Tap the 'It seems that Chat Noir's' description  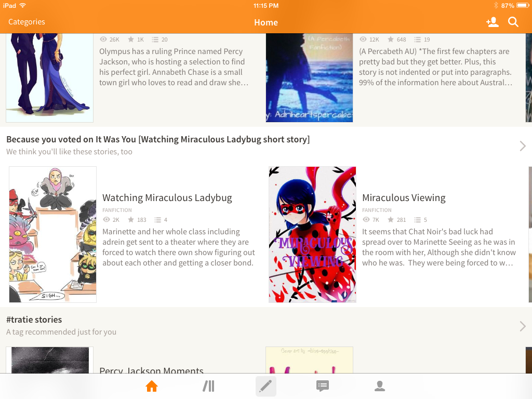439,247
